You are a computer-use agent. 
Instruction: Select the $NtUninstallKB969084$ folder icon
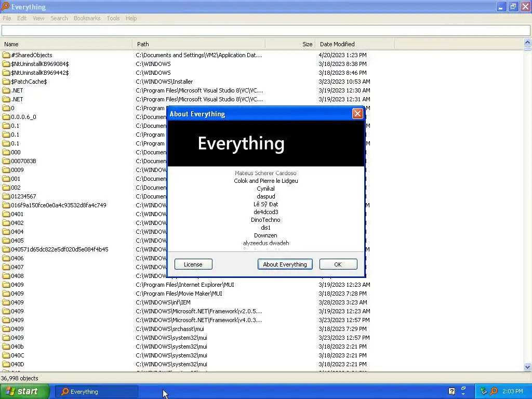click(6, 64)
